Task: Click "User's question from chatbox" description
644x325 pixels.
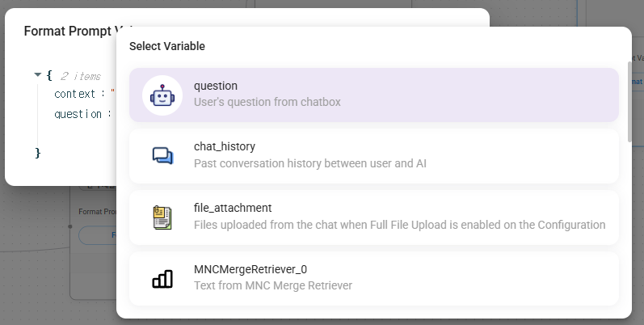Action: (267, 103)
